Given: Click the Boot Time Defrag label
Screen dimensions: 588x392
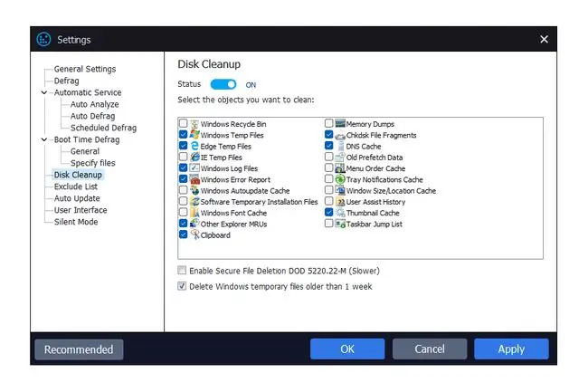Looking at the screenshot, I should (87, 139).
